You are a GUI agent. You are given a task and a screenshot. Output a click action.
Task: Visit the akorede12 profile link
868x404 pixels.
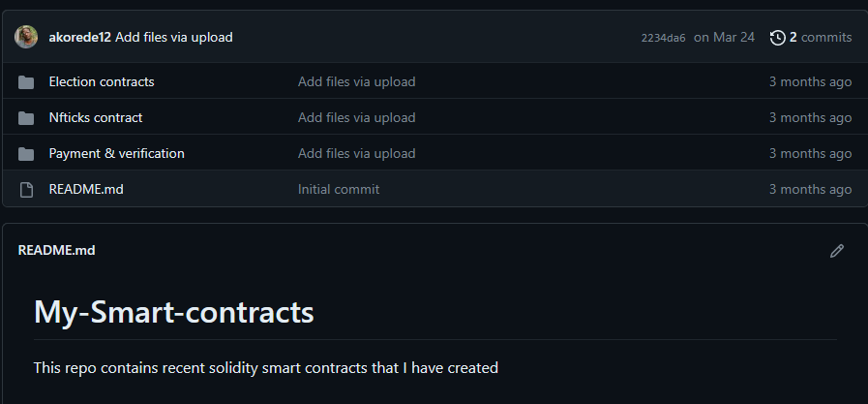coord(79,38)
